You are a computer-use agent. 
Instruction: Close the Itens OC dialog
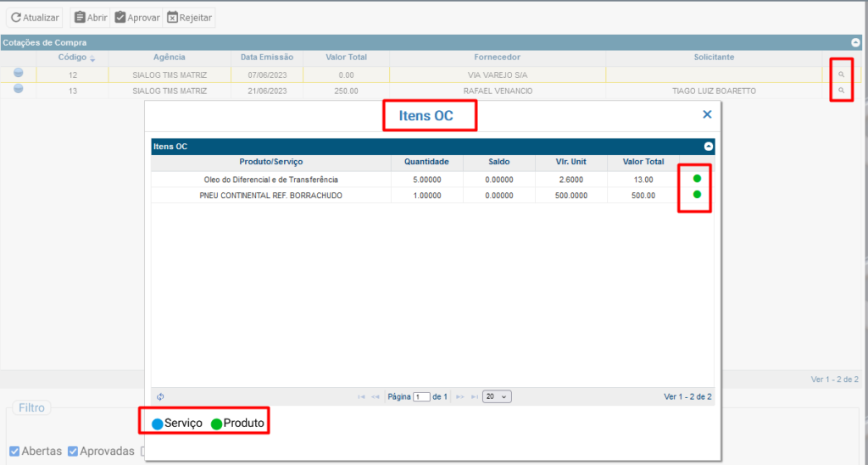(x=707, y=114)
